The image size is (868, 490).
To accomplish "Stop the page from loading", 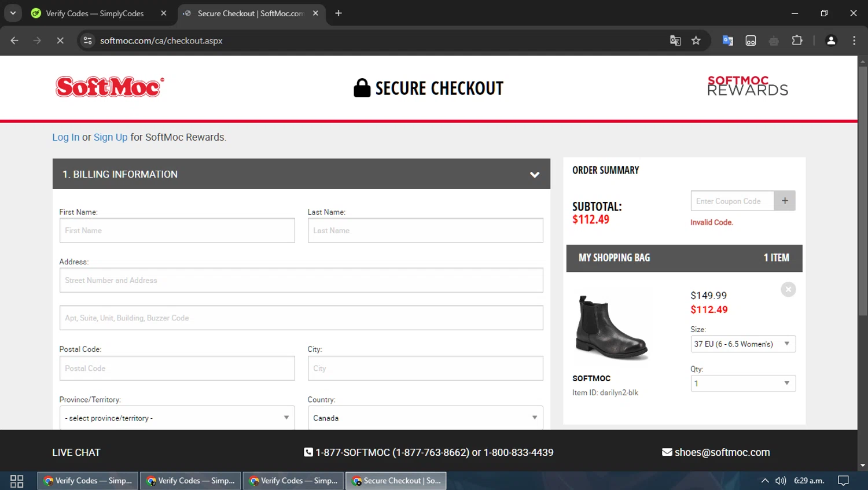I will [60, 40].
